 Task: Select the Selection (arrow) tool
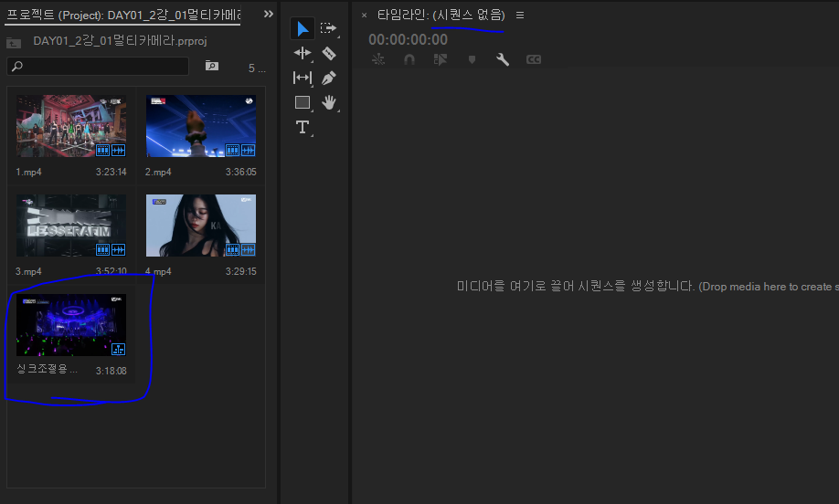[303, 28]
